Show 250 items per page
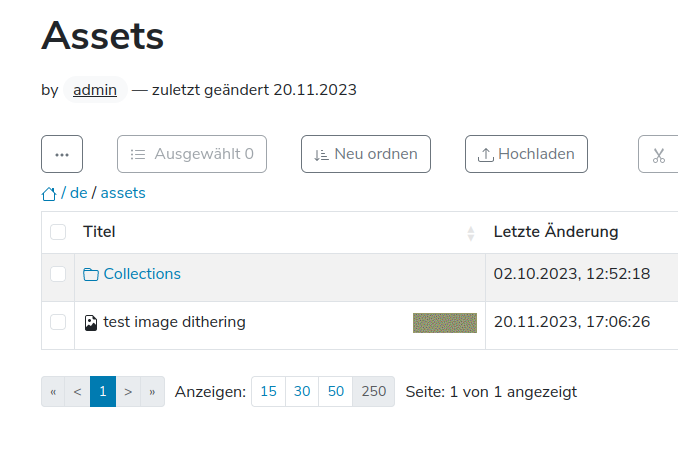The image size is (678, 459). pyautogui.click(x=374, y=392)
